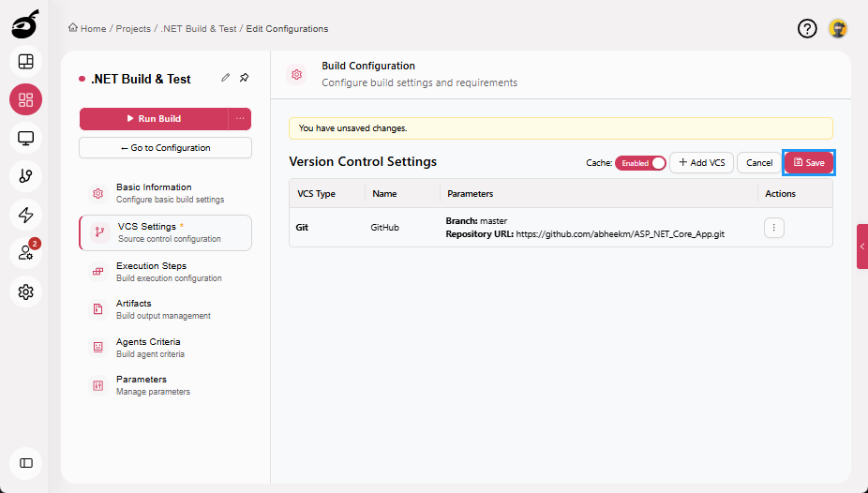Viewport: 868px width, 493px height.
Task: Open Artifacts section
Action: 165,309
